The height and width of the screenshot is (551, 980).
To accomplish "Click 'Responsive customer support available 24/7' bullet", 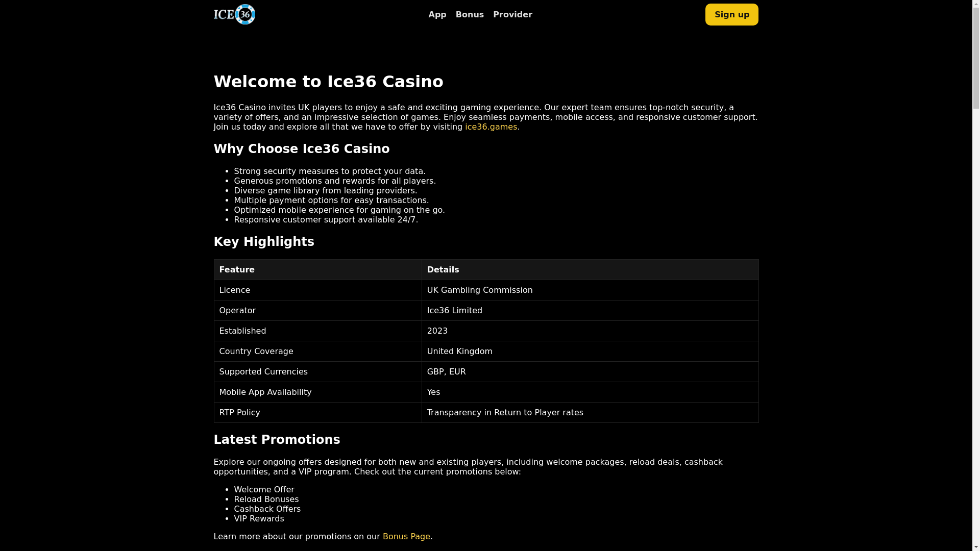I will [326, 220].
